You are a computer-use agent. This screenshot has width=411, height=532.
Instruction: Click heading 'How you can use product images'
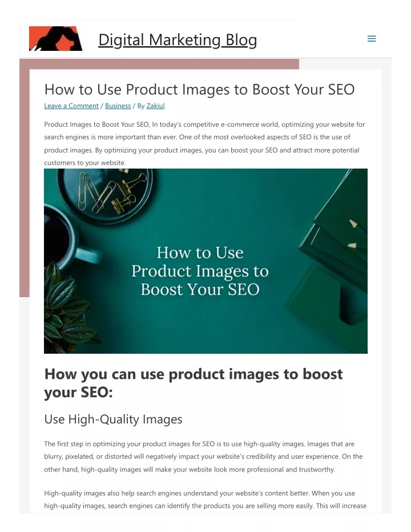point(194,383)
